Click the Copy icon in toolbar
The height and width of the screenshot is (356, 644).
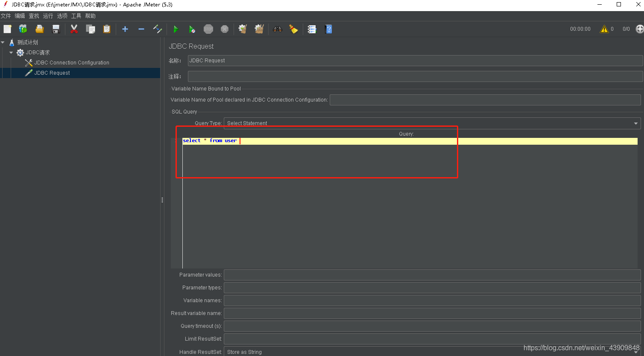91,29
